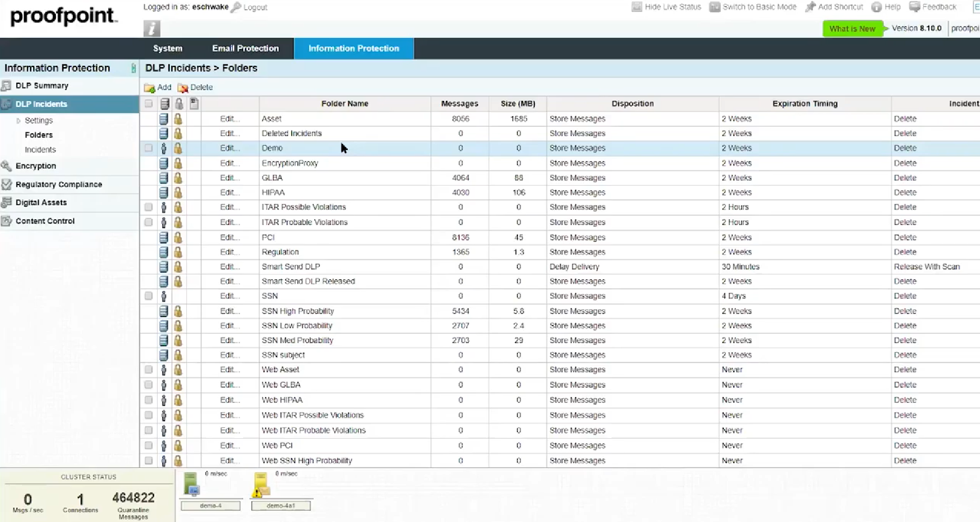
Task: Click '30 Minutes' expiration for Smart Send DLP
Action: pos(741,267)
